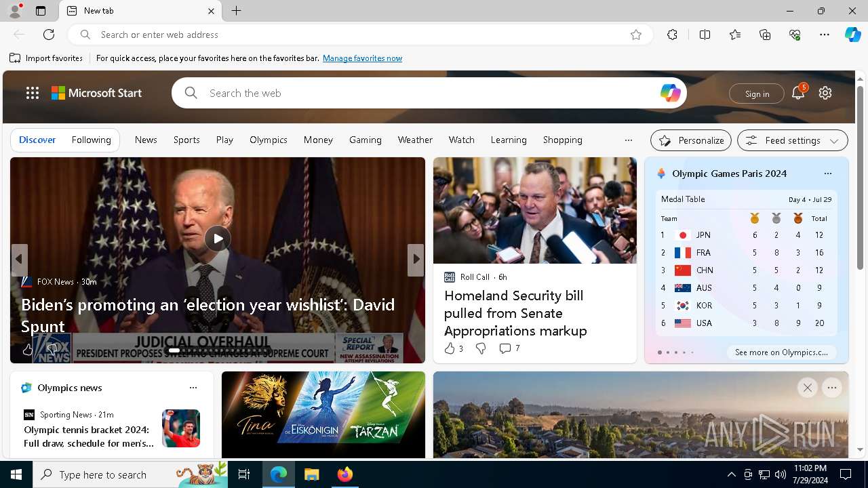Close the landscape photo card
868x488 pixels.
(x=807, y=388)
